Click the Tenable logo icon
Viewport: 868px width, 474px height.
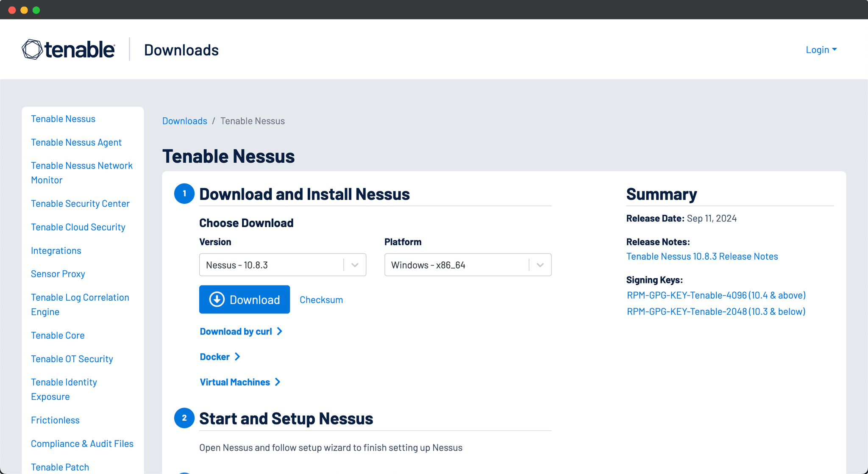(x=32, y=50)
